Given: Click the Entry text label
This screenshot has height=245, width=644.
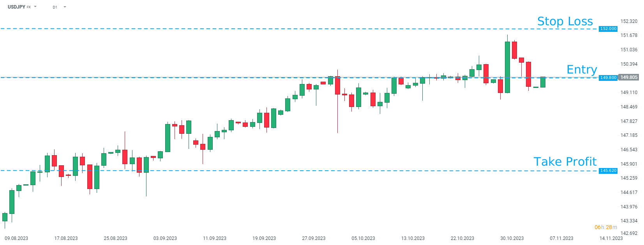Looking at the screenshot, I should click(582, 70).
